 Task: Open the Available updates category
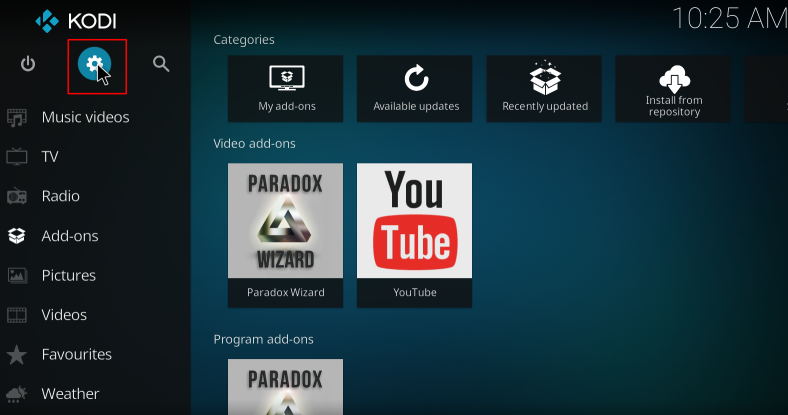[x=415, y=88]
